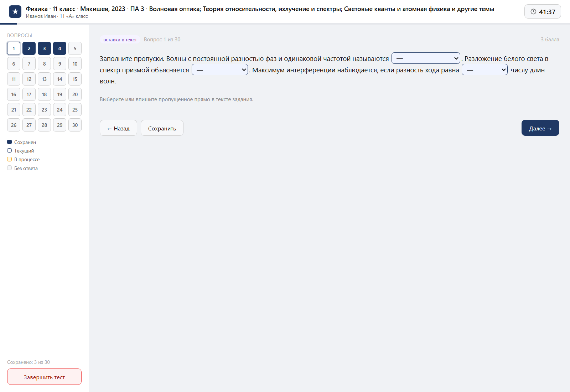Click 'Вопрос 1 из 30' label

point(162,40)
